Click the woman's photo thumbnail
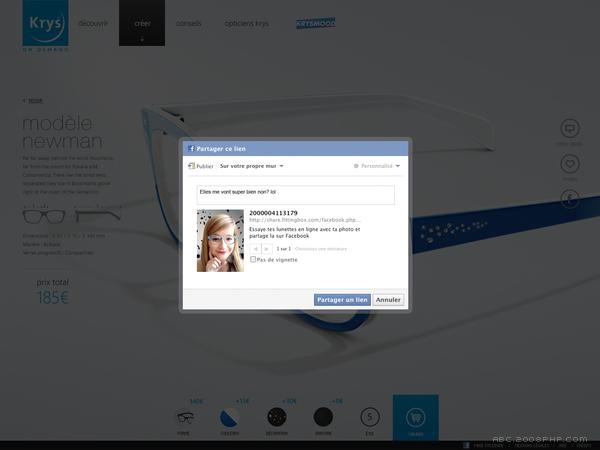 220,241
